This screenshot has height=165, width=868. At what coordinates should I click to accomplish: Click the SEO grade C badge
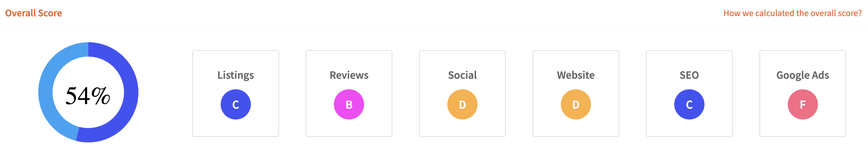(689, 104)
